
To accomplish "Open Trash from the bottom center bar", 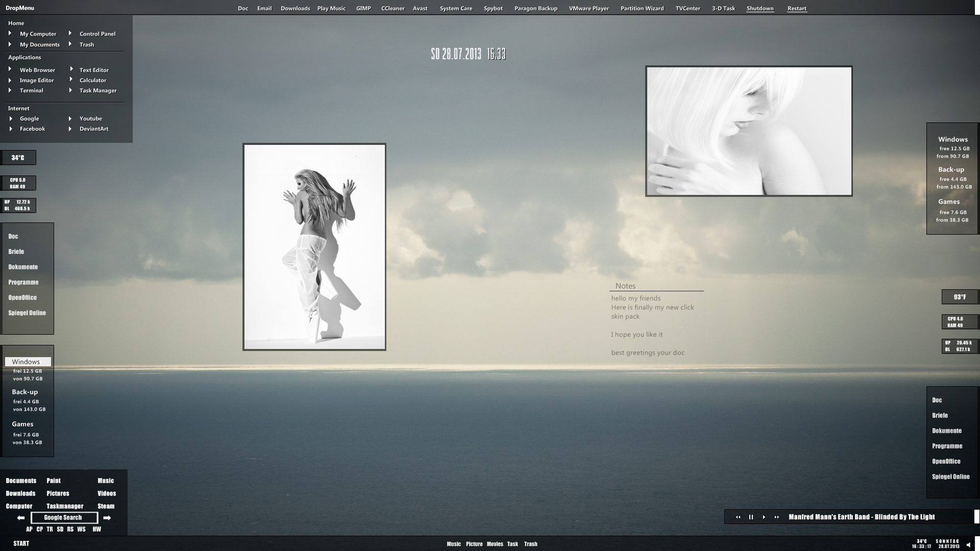I will [x=530, y=544].
